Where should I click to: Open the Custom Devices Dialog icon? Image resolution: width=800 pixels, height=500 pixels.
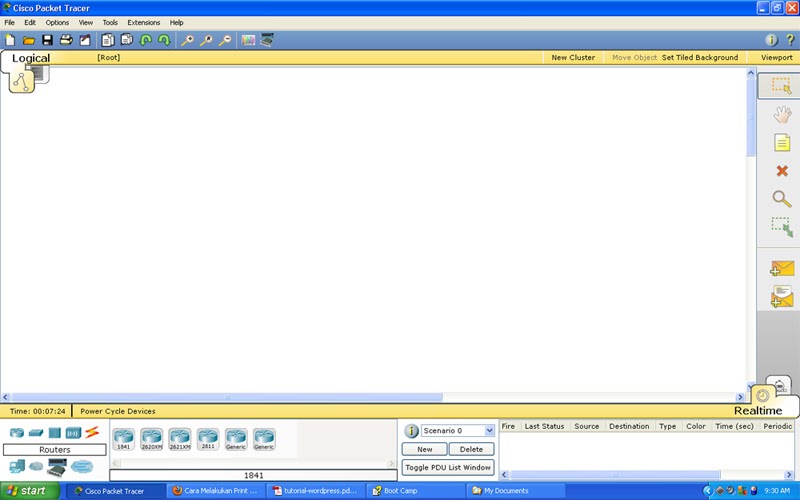(267, 40)
